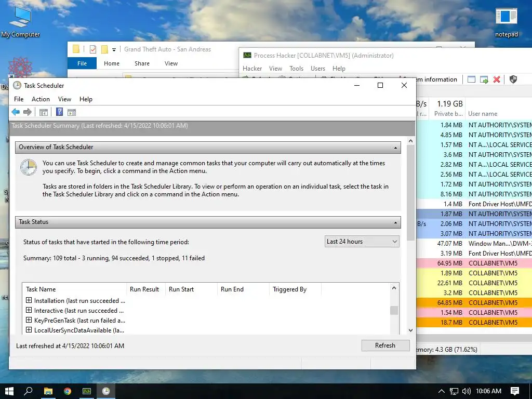Screen dimensions: 532x399
Task: Click the Run Result column header
Action: pyautogui.click(x=146, y=289)
